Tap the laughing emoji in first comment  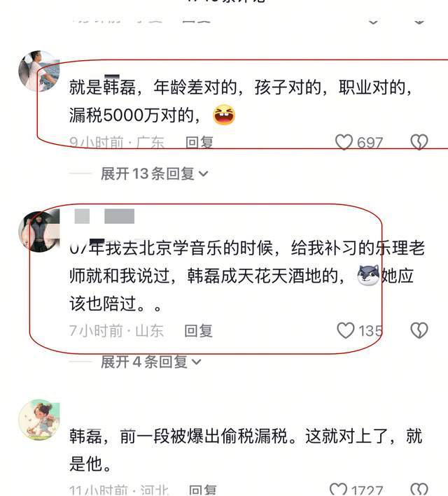pyautogui.click(x=224, y=115)
